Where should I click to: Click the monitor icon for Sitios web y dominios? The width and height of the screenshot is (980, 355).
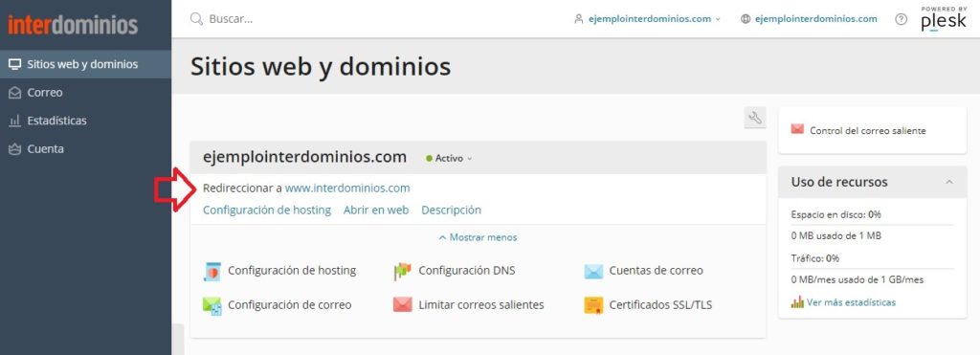click(x=15, y=64)
